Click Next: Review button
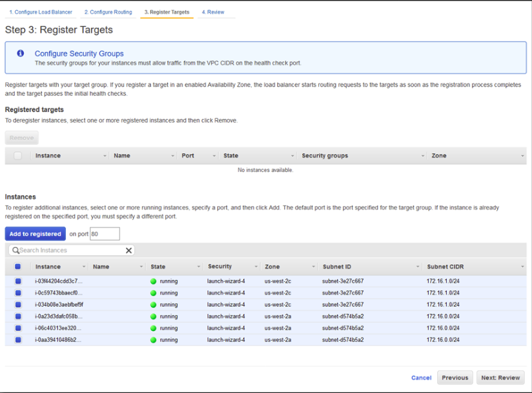Image resolution: width=532 pixels, height=393 pixels. click(x=500, y=377)
